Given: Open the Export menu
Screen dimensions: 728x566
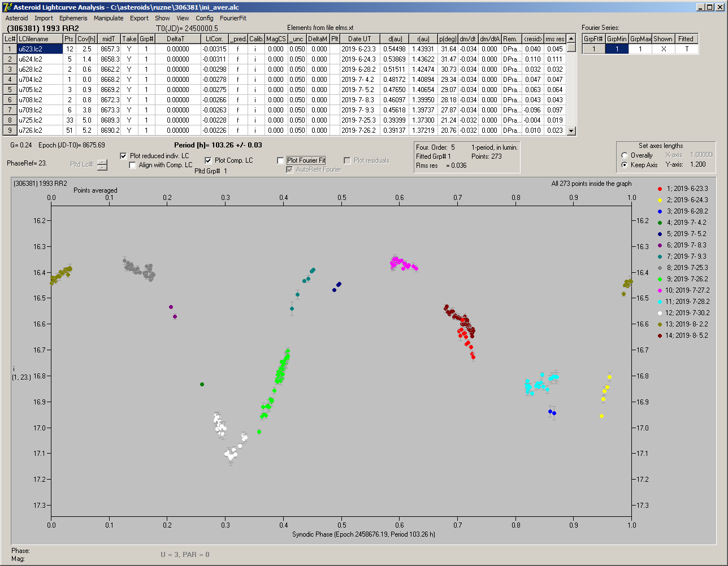Looking at the screenshot, I should [x=139, y=18].
